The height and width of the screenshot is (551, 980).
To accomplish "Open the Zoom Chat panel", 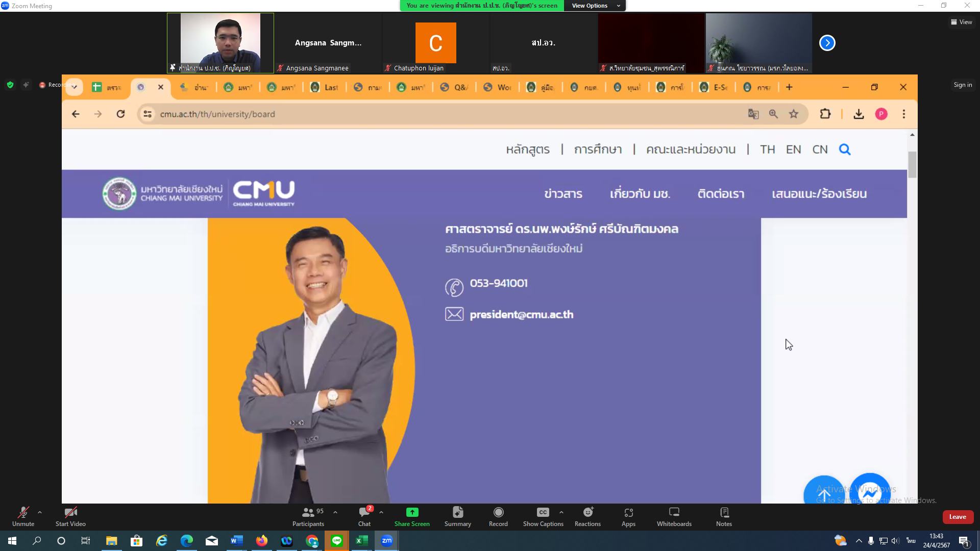I will pyautogui.click(x=364, y=516).
